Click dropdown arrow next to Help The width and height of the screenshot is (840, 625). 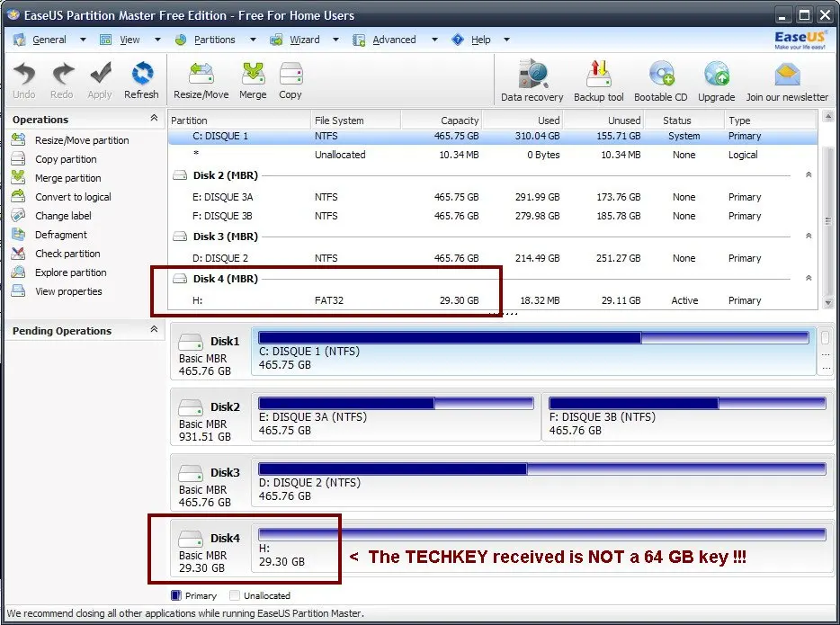coord(506,40)
